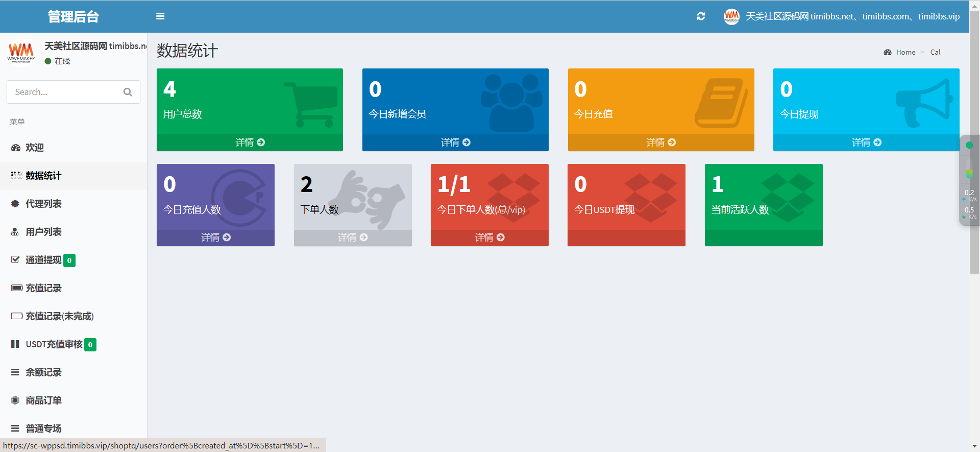
Task: Click the checkbox icon beside 通道提现
Action: (x=15, y=259)
